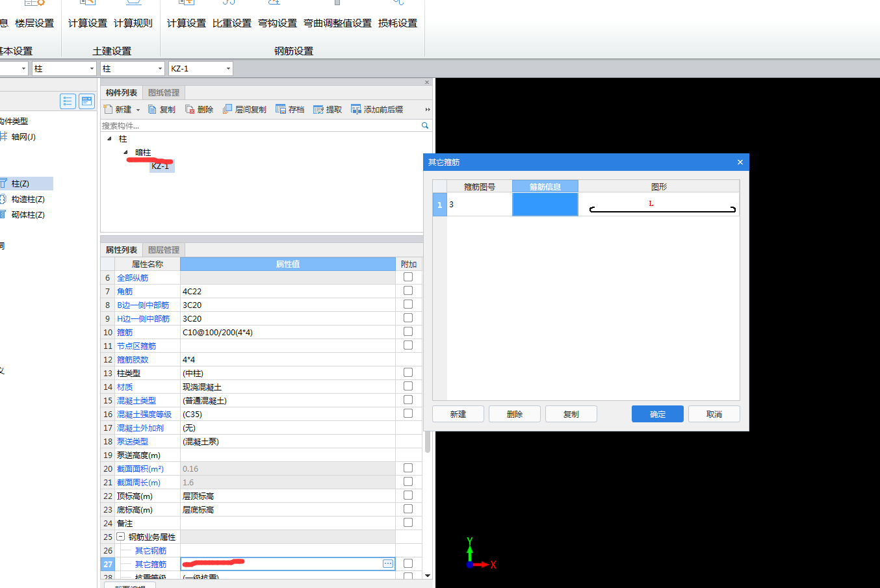Click the 存档 toolbar button
The width and height of the screenshot is (880, 588).
point(290,109)
